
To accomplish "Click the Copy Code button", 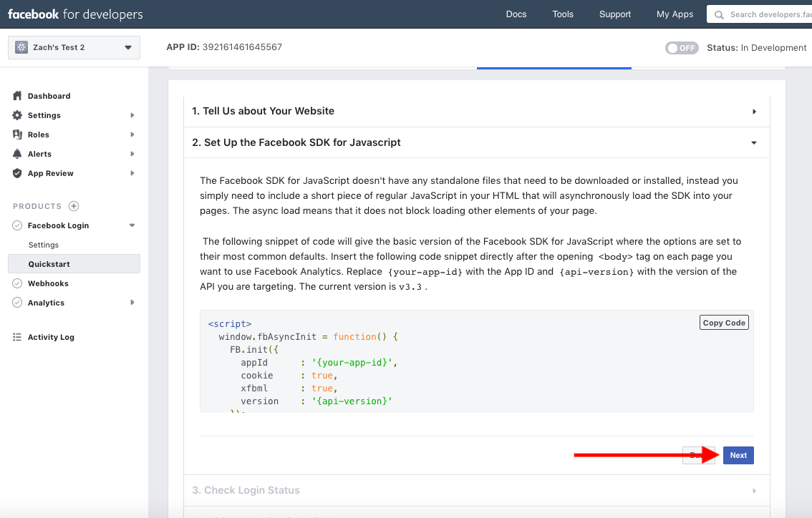I will (x=724, y=323).
